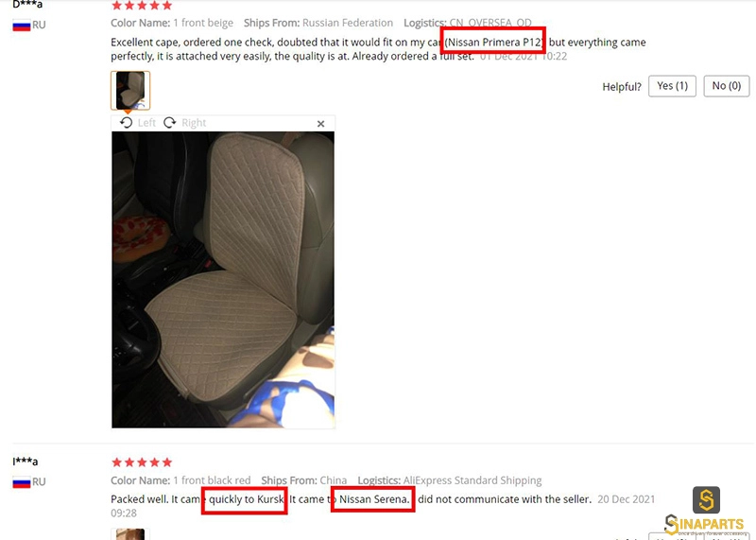Click the enlarged seat cover photo

tap(223, 280)
